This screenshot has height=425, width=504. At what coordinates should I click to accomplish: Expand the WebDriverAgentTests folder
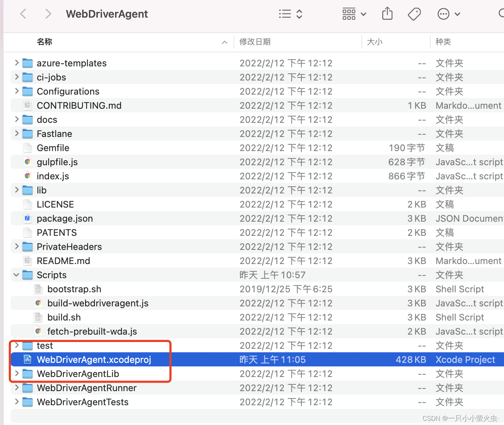click(17, 402)
